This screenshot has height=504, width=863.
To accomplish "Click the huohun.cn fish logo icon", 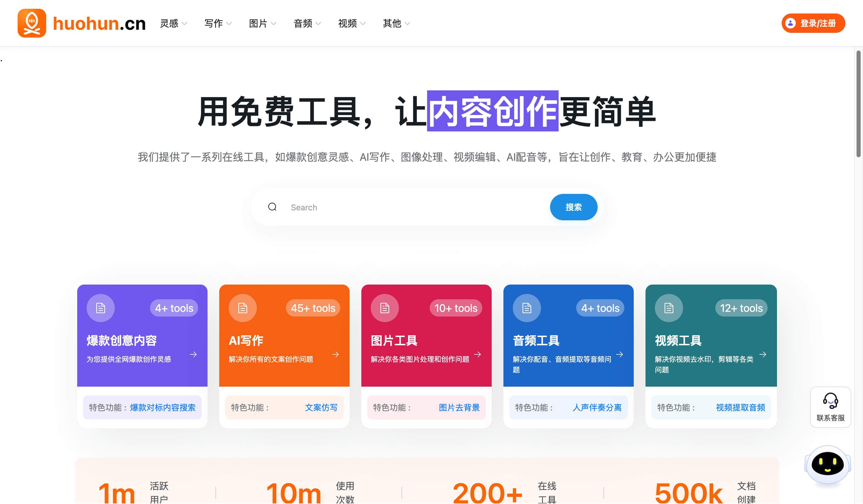I will [32, 23].
